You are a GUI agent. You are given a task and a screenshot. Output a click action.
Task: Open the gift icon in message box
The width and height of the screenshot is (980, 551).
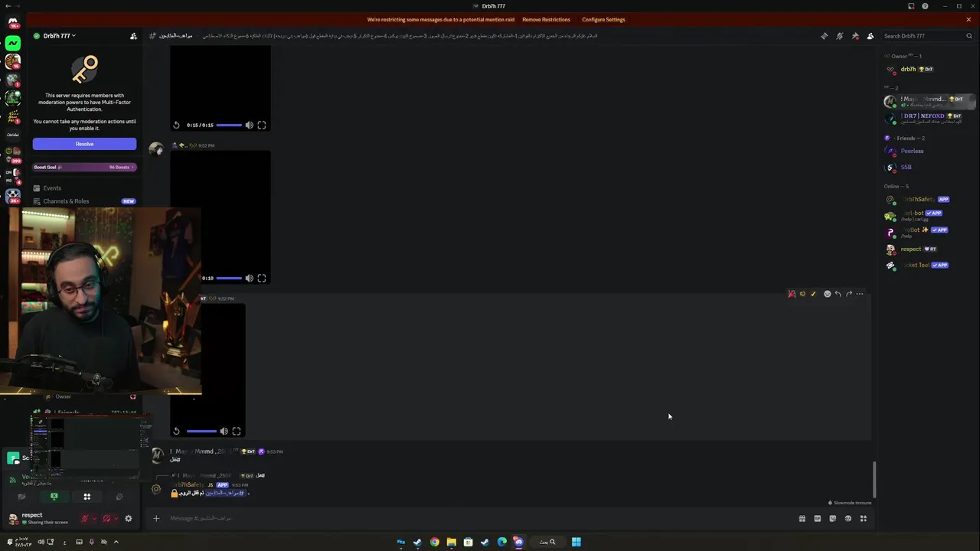[x=802, y=518]
